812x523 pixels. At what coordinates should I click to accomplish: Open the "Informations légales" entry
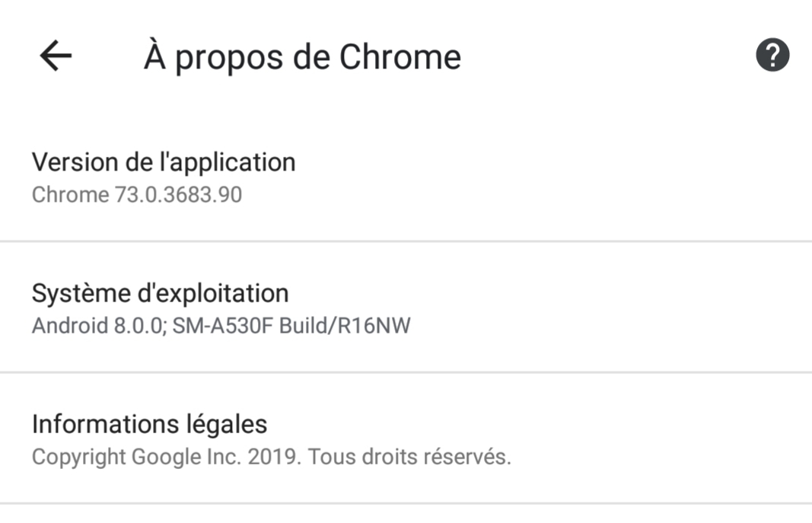tap(149, 424)
